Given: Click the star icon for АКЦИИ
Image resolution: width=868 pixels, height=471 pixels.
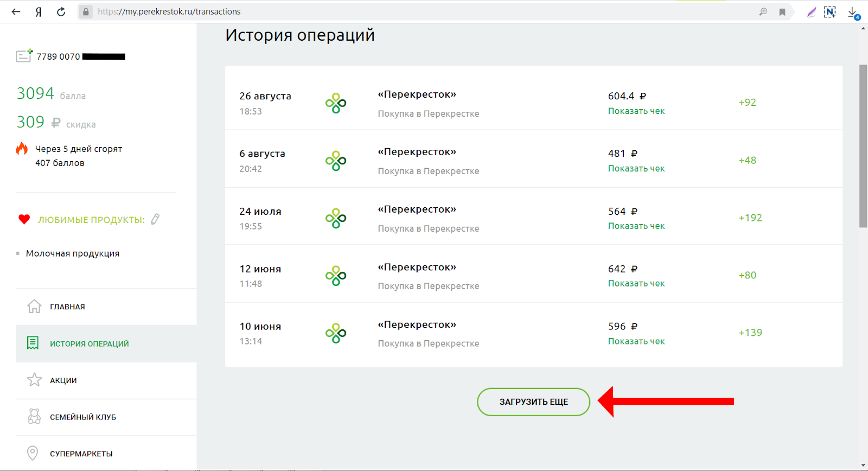Looking at the screenshot, I should coord(34,380).
